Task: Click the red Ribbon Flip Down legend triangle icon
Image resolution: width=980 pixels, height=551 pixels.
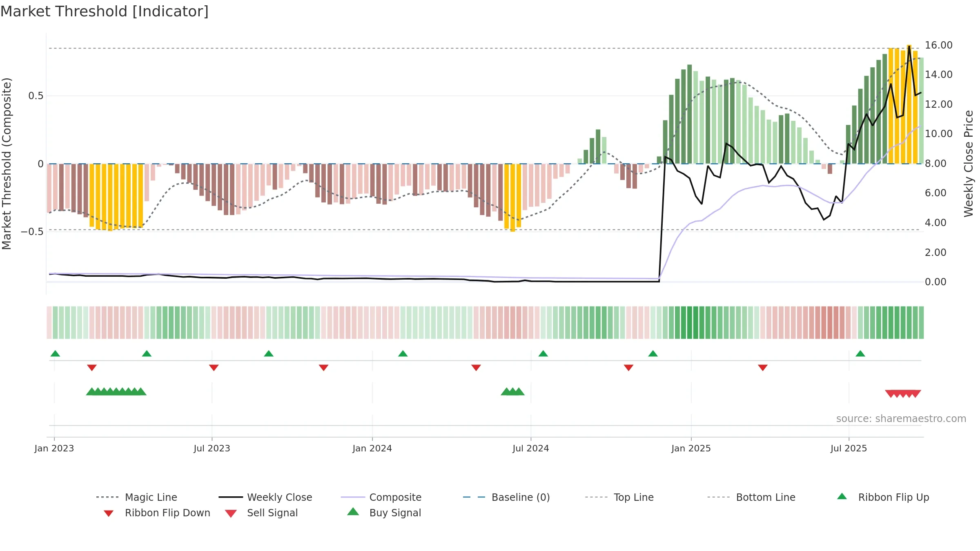Action: coord(109,513)
